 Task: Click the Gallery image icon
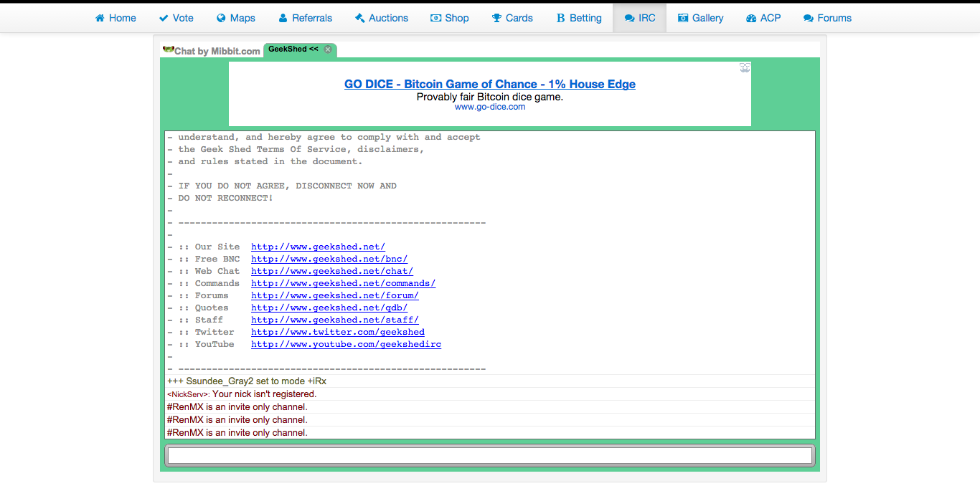pos(684,17)
